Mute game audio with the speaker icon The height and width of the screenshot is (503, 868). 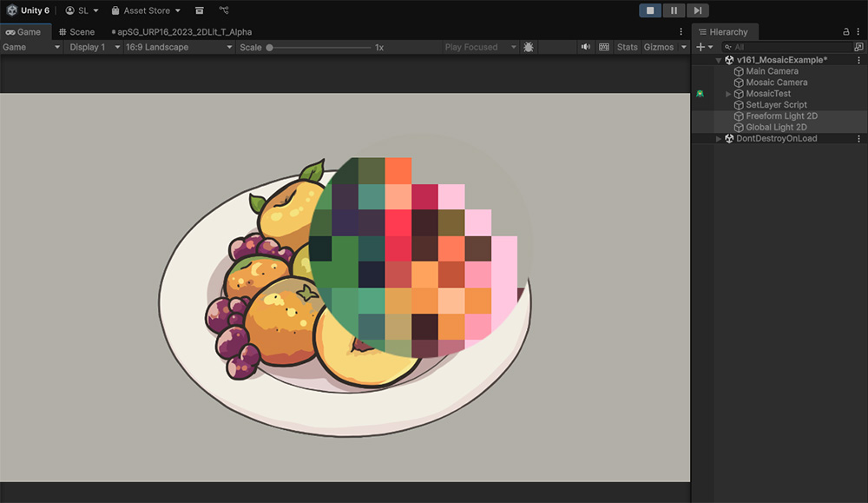(586, 47)
